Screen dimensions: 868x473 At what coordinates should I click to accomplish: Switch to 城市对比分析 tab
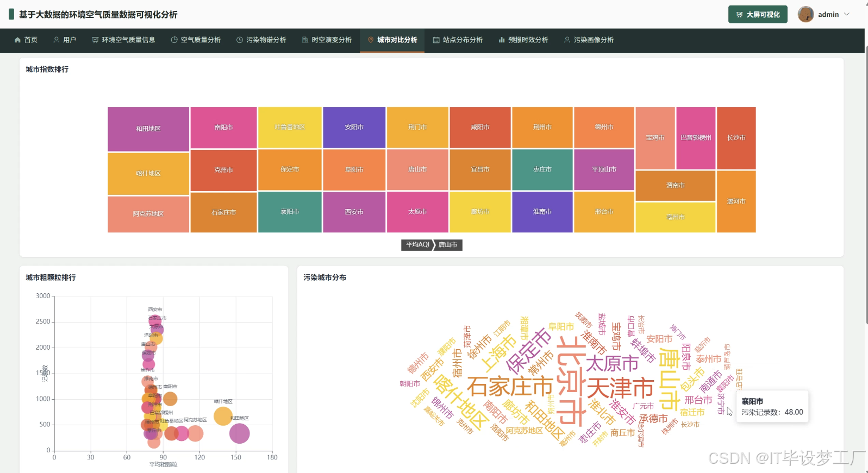pyautogui.click(x=392, y=40)
